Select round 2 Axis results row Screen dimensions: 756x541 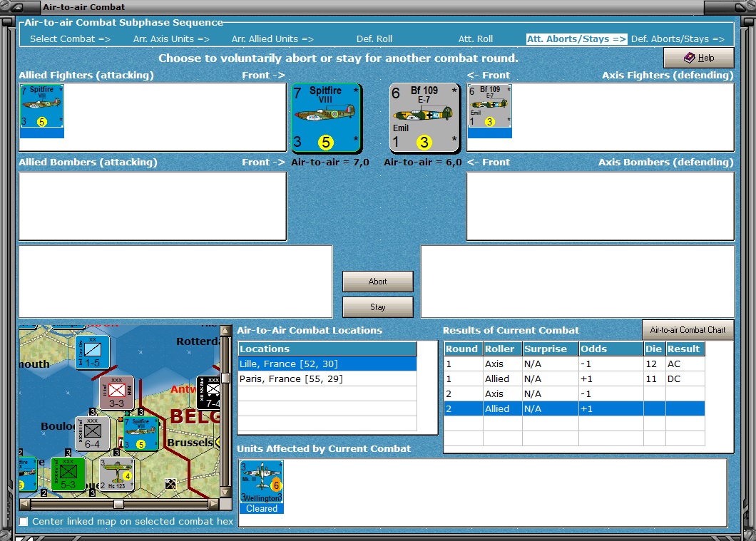pos(574,393)
